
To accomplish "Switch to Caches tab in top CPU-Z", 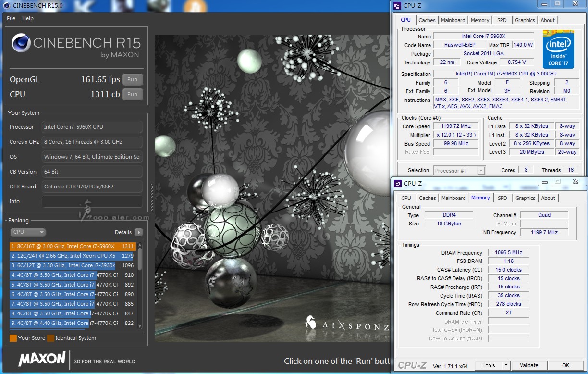I will point(427,20).
